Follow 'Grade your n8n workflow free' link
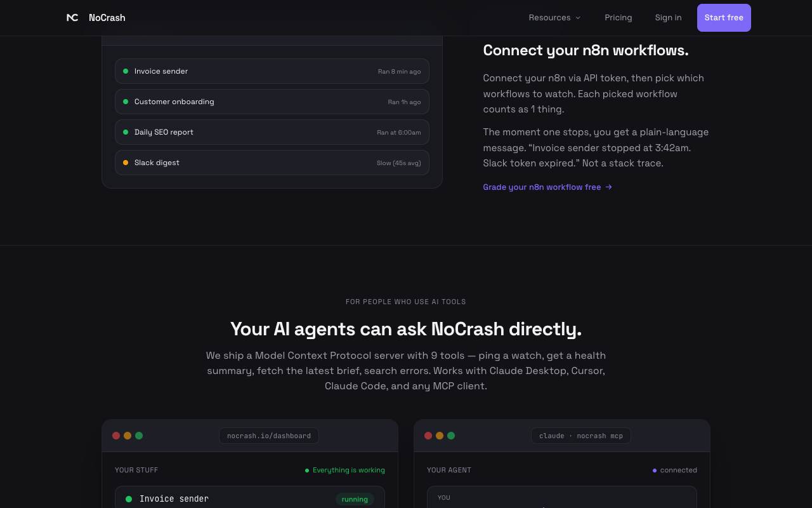Viewport: 812px width, 508px height. 547,187
